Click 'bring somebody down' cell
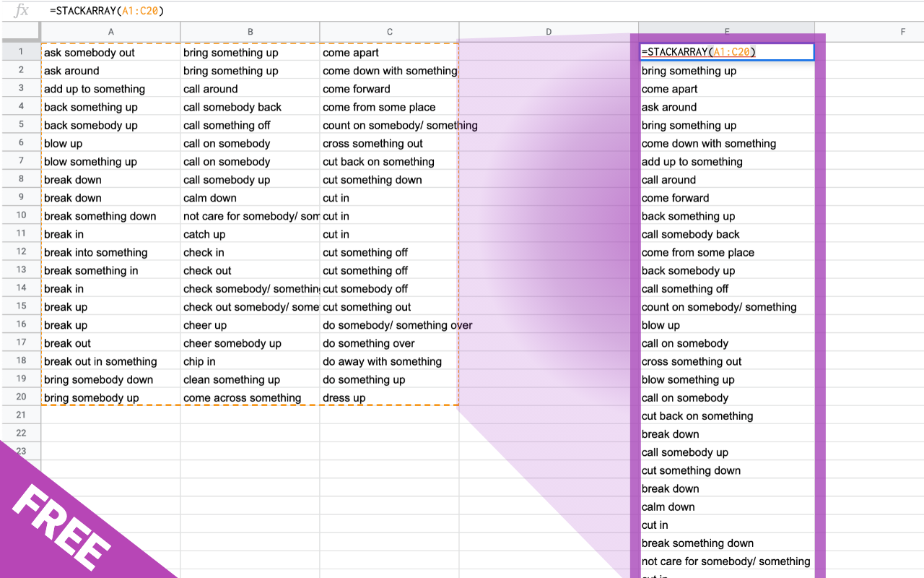This screenshot has width=924, height=578. click(x=110, y=379)
